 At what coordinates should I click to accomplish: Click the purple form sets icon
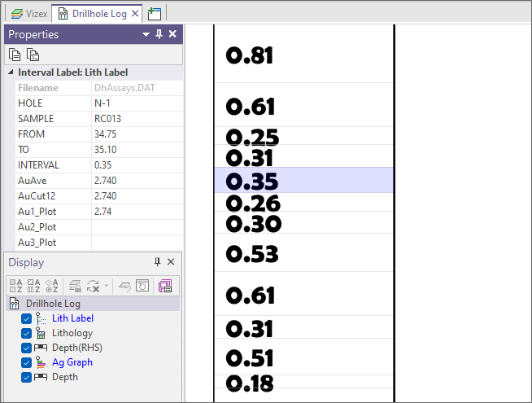(x=165, y=286)
